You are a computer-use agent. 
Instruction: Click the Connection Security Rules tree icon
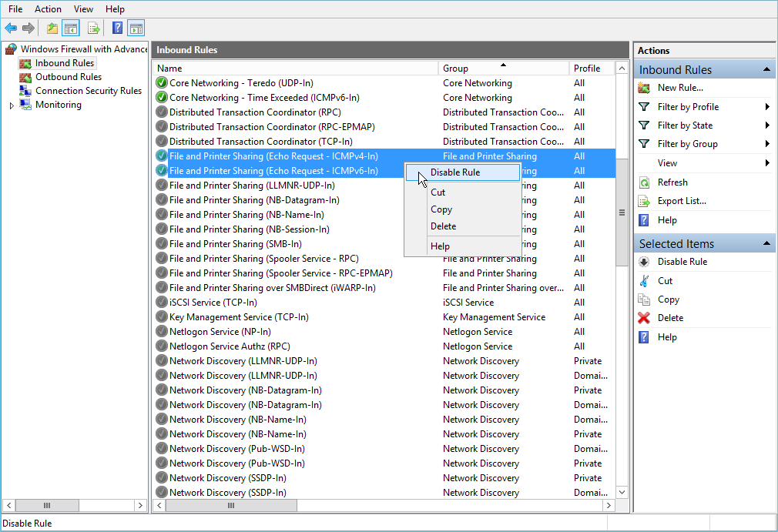[25, 91]
